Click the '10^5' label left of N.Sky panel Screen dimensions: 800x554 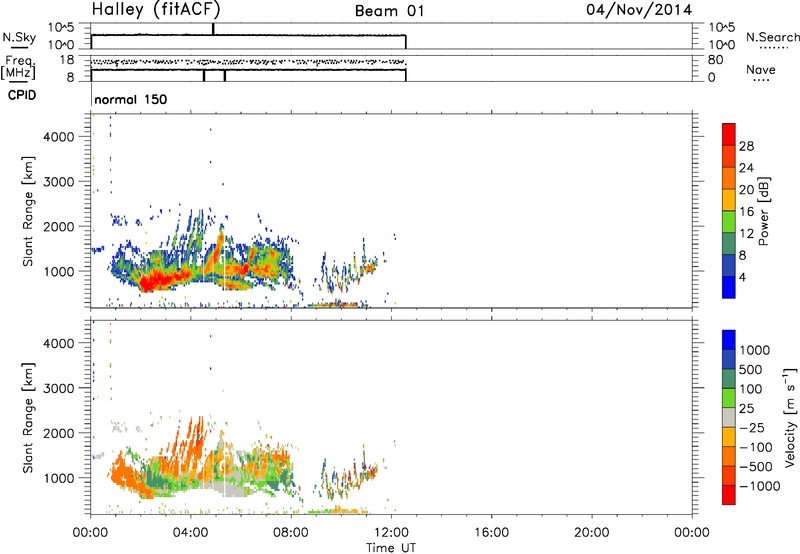click(x=60, y=28)
